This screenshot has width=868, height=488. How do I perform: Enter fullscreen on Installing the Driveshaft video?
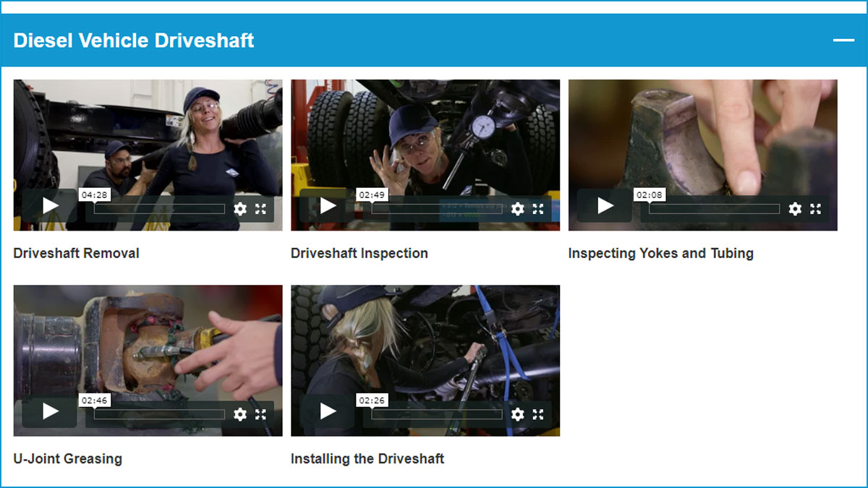point(538,414)
